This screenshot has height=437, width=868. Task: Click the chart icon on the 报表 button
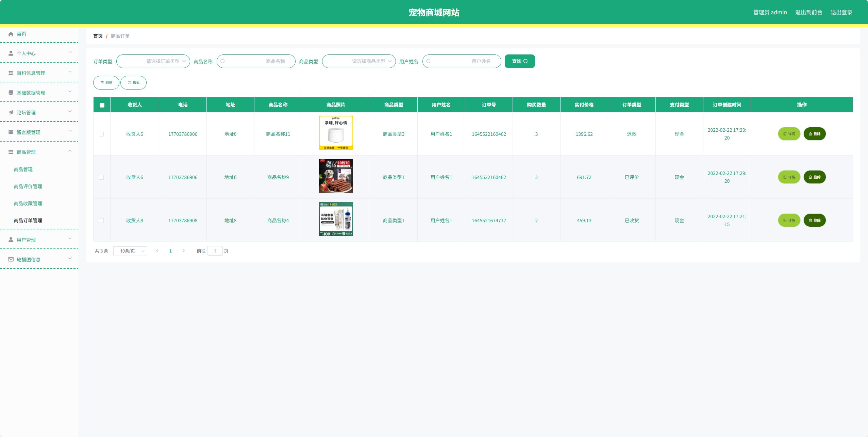(x=129, y=83)
